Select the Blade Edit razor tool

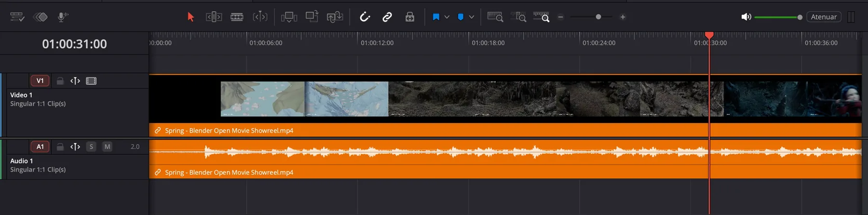tap(237, 17)
